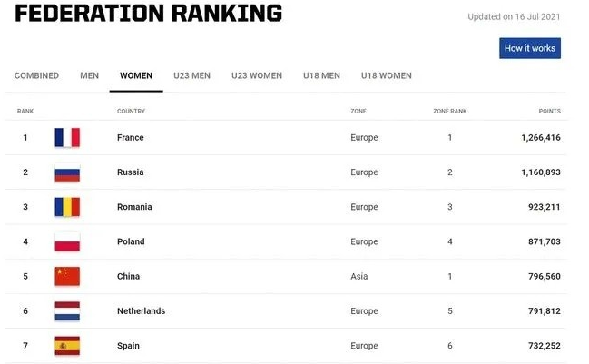The image size is (589, 364).
Task: Click the Romania flag icon
Action: tap(67, 207)
